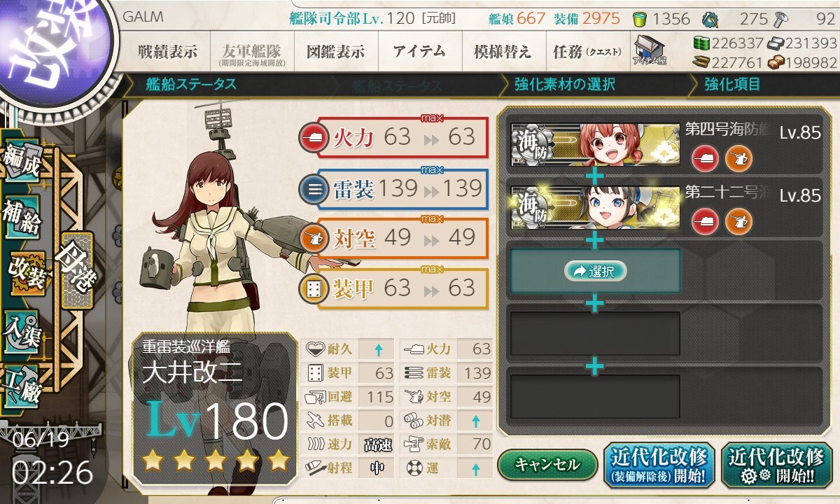Open the アイテム屋 item shop icon
Screen dimensions: 840x504
(x=650, y=50)
